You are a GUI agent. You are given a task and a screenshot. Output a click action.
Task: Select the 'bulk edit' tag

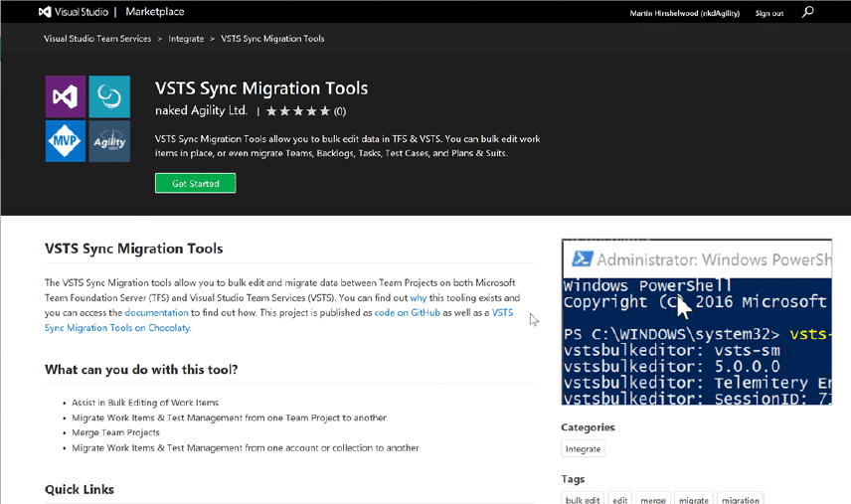pos(583,500)
